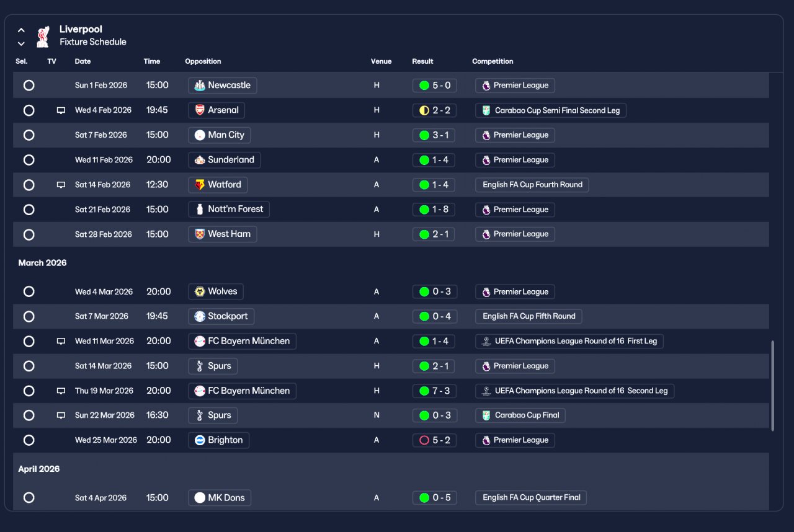The image size is (794, 532).
Task: Click the West Ham club crest
Action: 200,234
